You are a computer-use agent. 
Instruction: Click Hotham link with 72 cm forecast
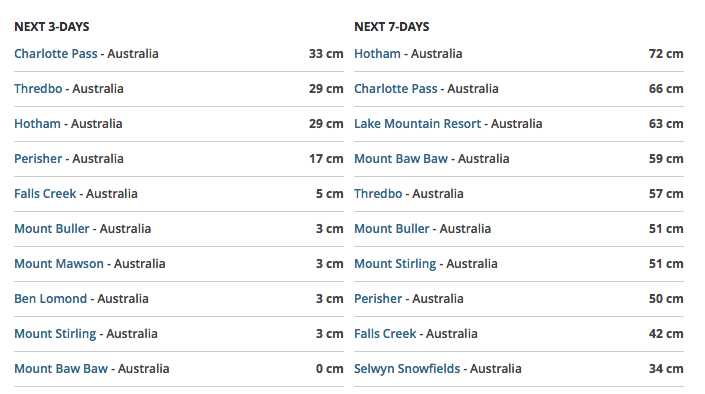coord(377,54)
